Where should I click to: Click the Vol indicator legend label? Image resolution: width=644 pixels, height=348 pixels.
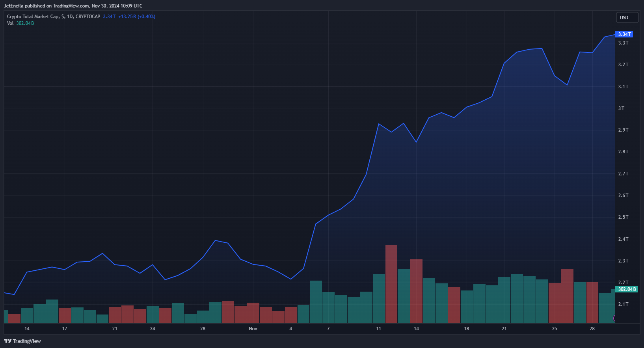pos(10,23)
